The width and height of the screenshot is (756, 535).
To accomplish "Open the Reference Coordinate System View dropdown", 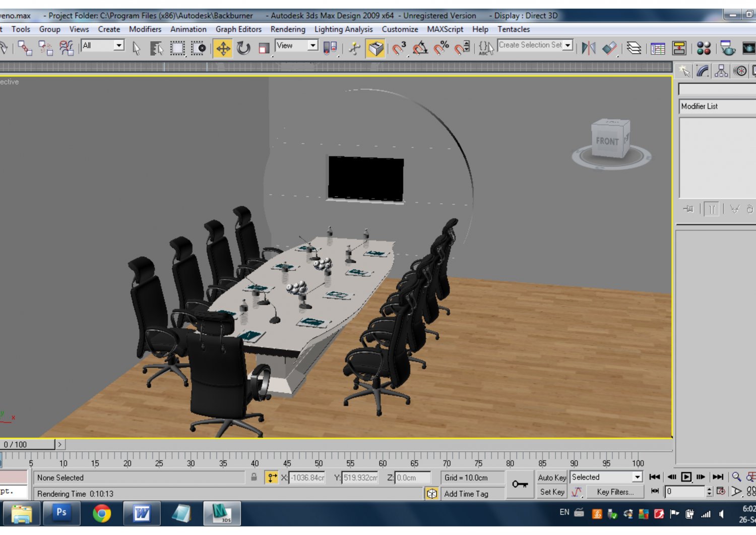I will coord(312,45).
